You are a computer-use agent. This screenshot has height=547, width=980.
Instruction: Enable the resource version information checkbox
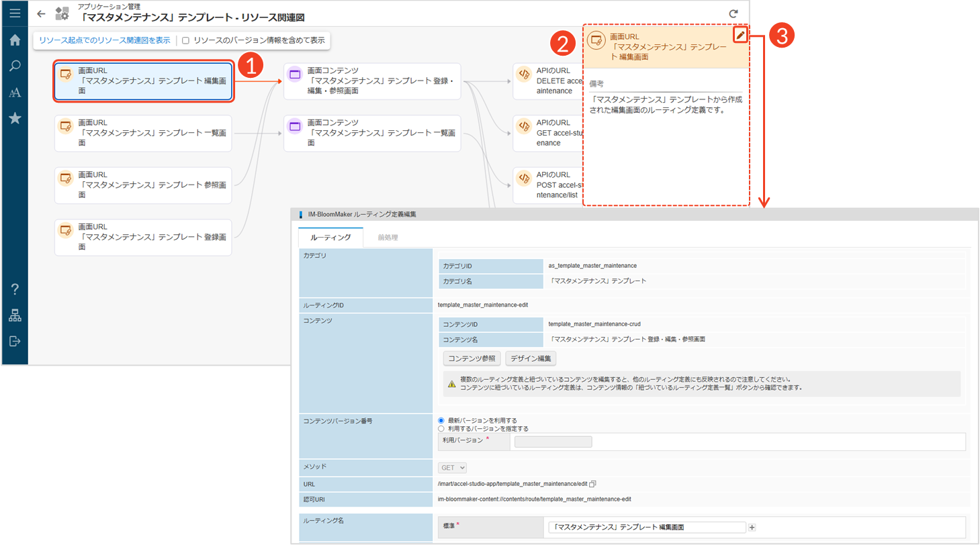coord(186,41)
